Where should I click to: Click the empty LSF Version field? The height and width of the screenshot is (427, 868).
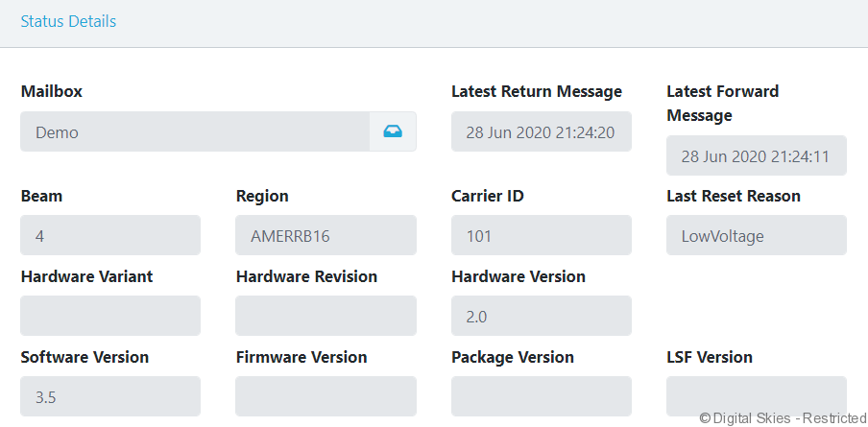click(756, 396)
